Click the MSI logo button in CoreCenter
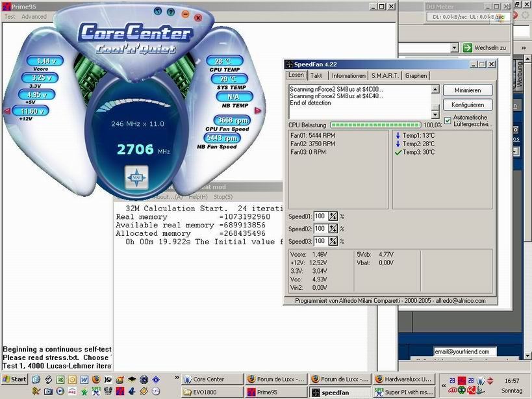Screen dimensions: 532x399 click(136, 177)
